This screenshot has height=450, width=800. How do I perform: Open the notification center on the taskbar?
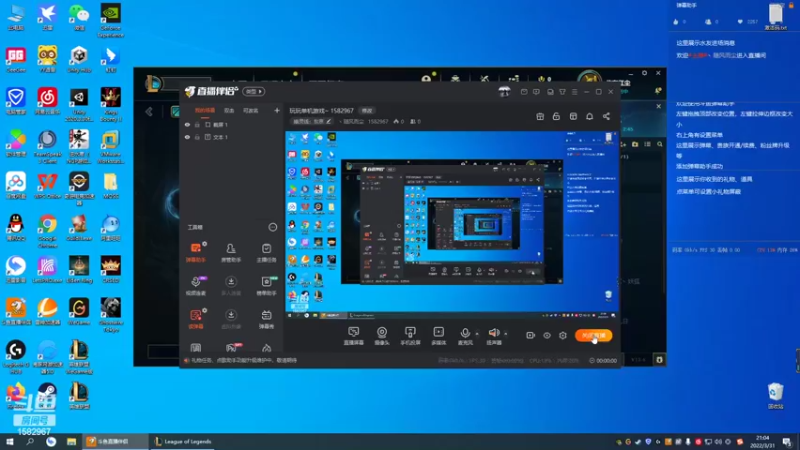(x=787, y=441)
